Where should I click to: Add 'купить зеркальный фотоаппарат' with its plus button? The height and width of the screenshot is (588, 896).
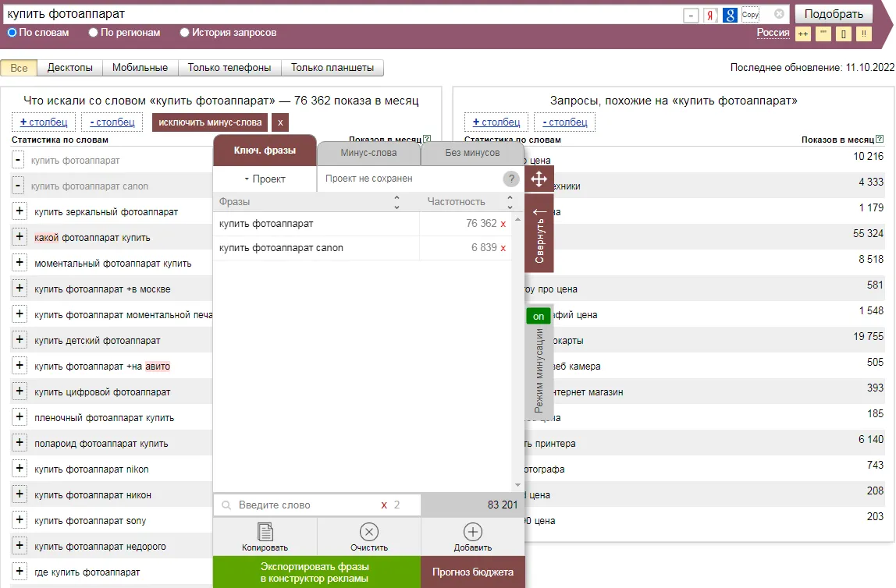[x=19, y=211]
